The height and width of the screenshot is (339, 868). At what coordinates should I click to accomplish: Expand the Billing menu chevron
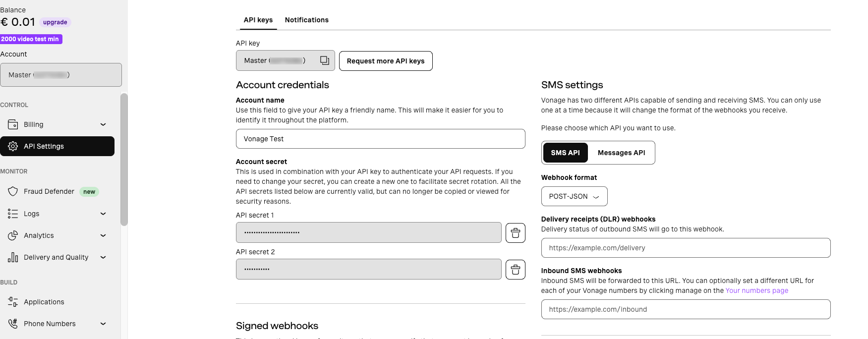point(103,124)
